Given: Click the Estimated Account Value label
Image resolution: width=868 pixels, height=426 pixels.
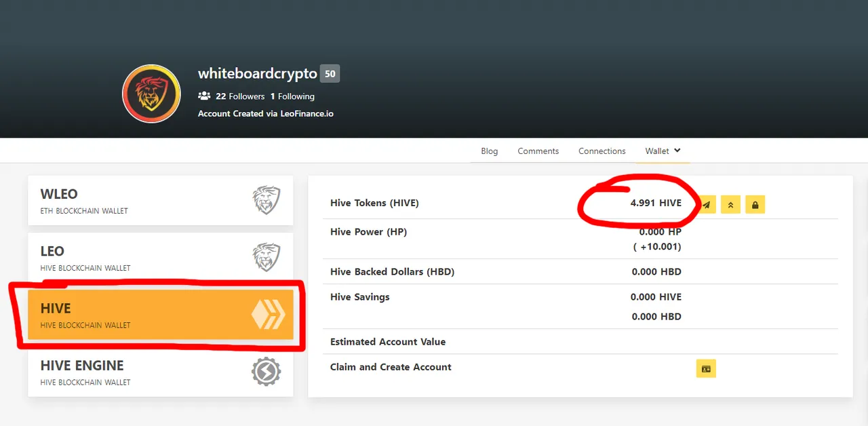Looking at the screenshot, I should tap(388, 342).
